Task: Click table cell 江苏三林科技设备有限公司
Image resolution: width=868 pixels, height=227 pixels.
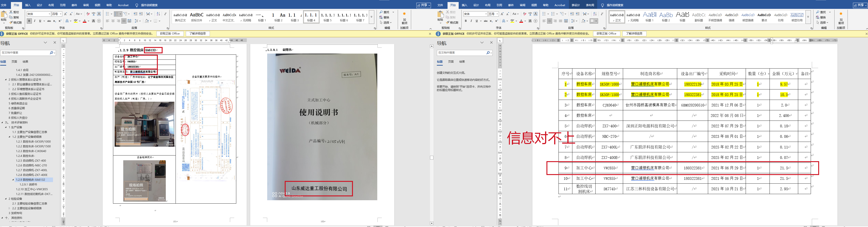Action: [x=650, y=189]
